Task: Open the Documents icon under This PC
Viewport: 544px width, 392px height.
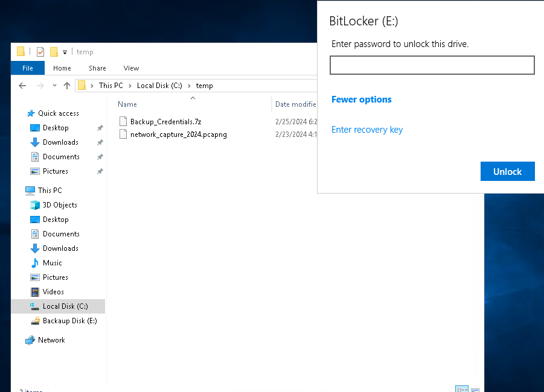Action: click(35, 234)
